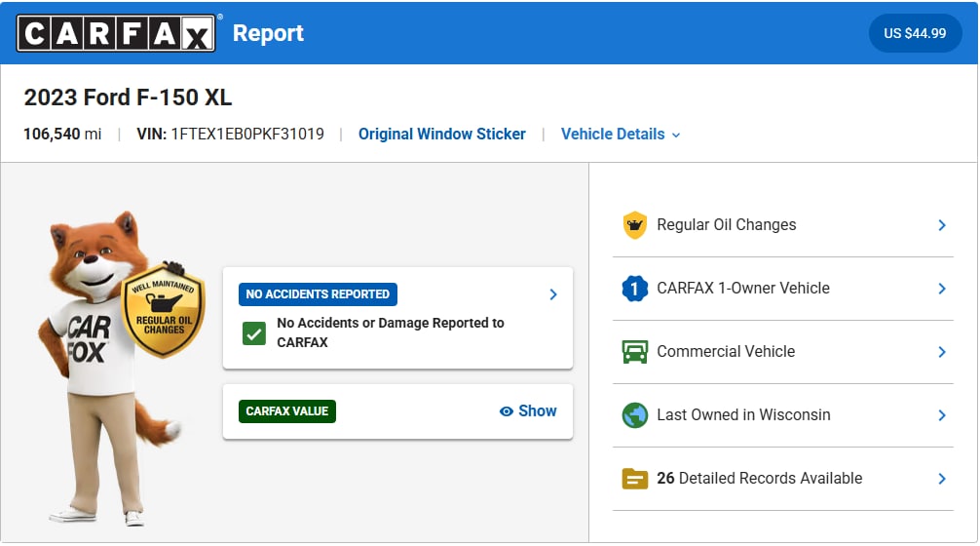Show the CARFAX Value
980x546 pixels.
pyautogui.click(x=528, y=410)
